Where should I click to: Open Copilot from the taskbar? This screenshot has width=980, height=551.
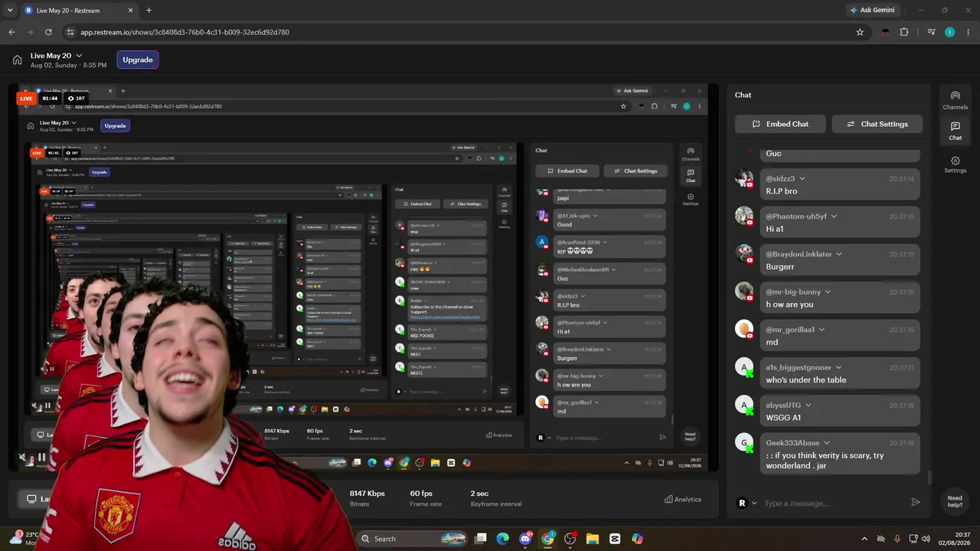[637, 539]
